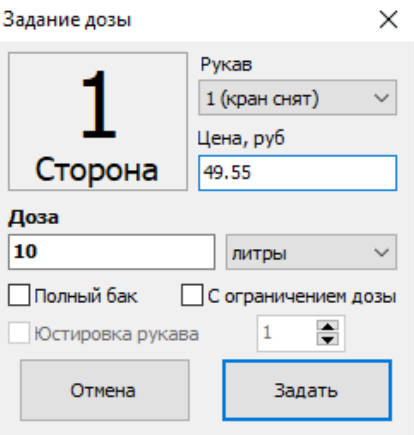Open the Рукав combo box
This screenshot has height=435, width=414.
[298, 98]
